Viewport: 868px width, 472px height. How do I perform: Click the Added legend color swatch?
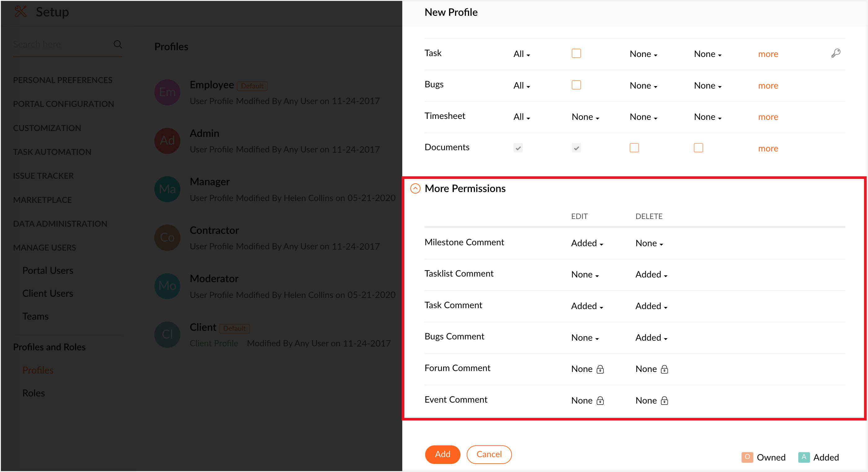[x=804, y=457]
